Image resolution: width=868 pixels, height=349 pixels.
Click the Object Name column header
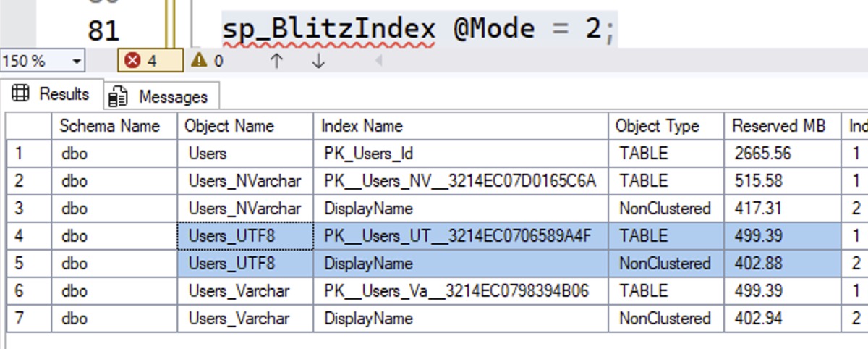click(245, 126)
